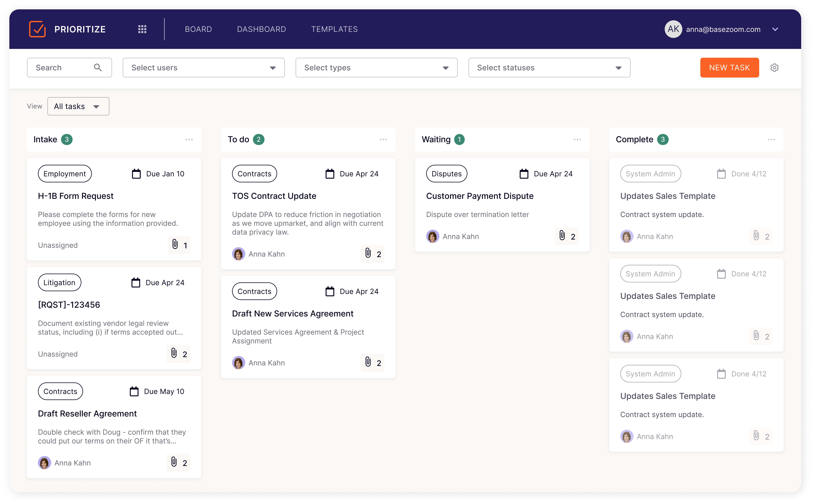Open the Intake column three-dot menu
This screenshot has height=504, width=813.
click(x=189, y=139)
